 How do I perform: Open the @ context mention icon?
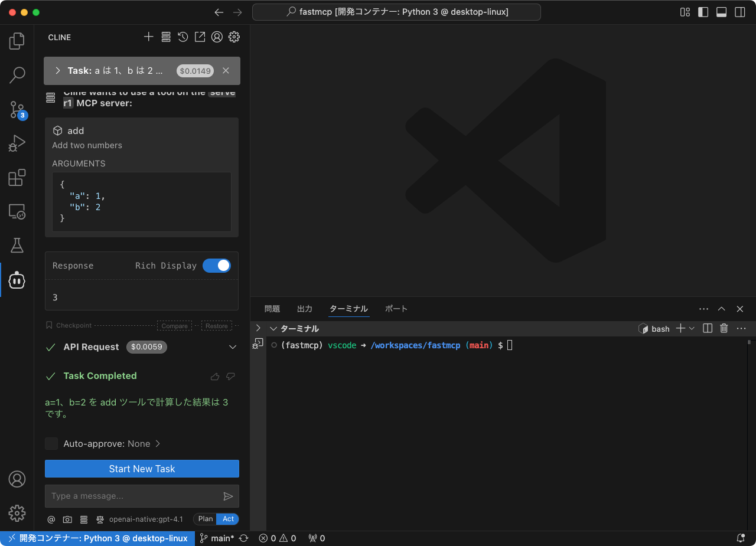pos(51,519)
